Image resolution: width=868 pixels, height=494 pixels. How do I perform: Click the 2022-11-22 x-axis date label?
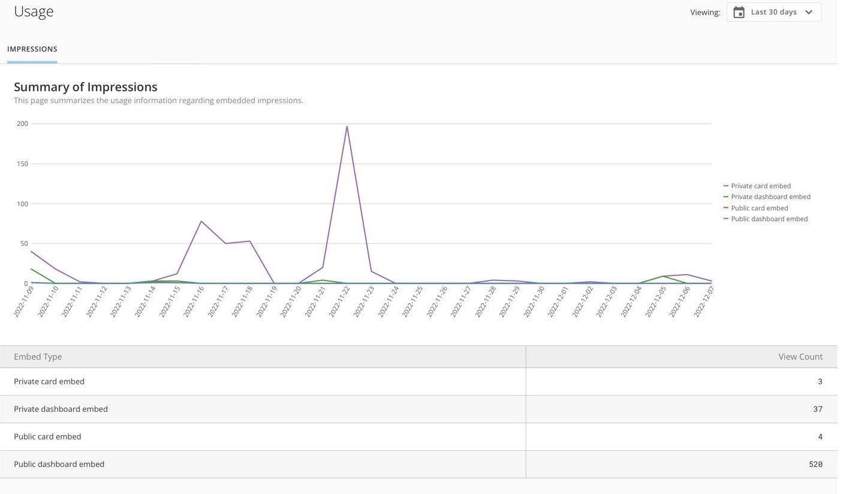[340, 302]
